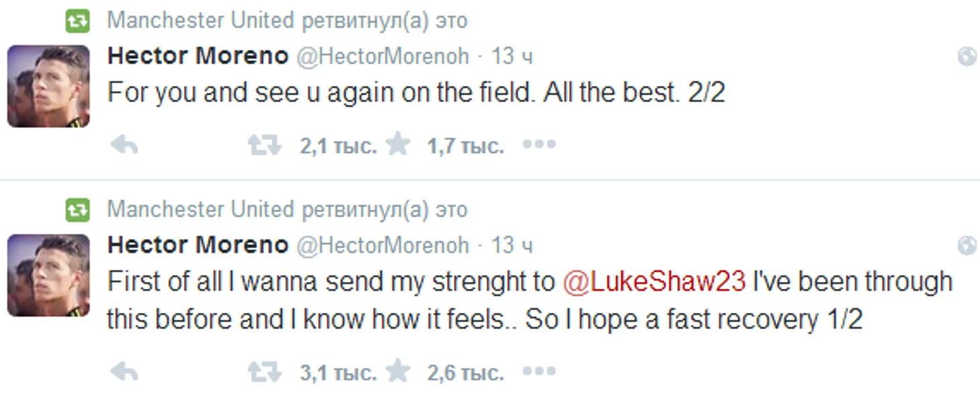Click the globe icon on the 2/2 tweet
The width and height of the screenshot is (980, 394).
pos(967,57)
